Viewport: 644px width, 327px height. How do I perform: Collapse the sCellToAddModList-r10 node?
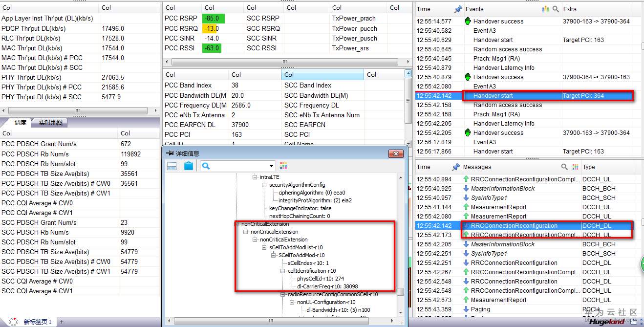pos(264,247)
